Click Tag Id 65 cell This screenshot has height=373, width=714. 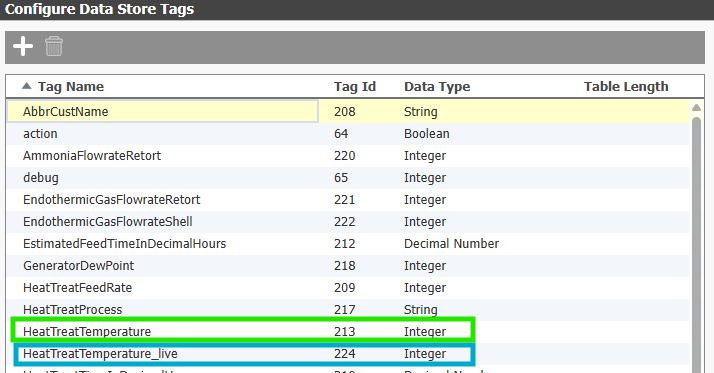click(341, 178)
